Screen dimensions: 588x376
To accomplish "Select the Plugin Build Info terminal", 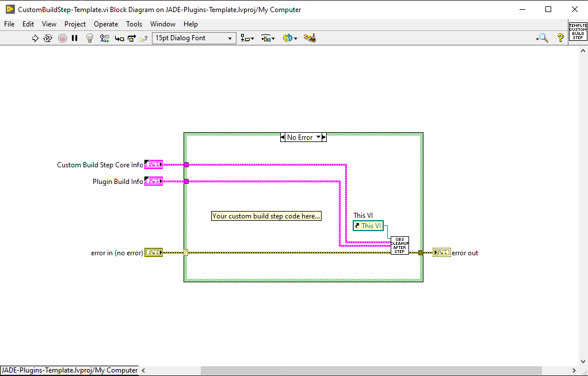I will point(154,181).
